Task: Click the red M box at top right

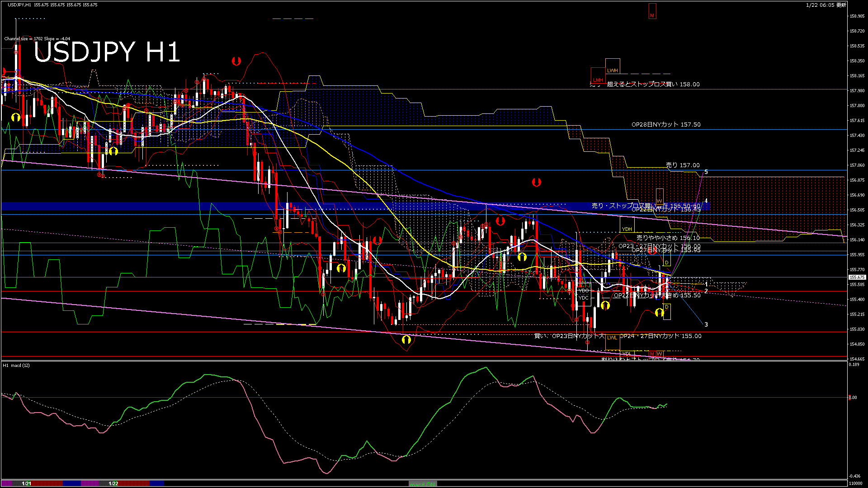Action: [x=652, y=11]
